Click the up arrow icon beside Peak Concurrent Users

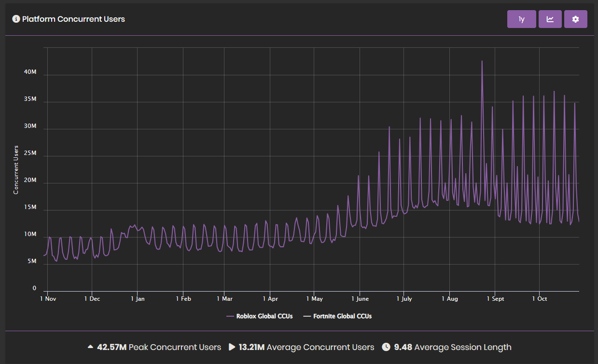(x=90, y=347)
